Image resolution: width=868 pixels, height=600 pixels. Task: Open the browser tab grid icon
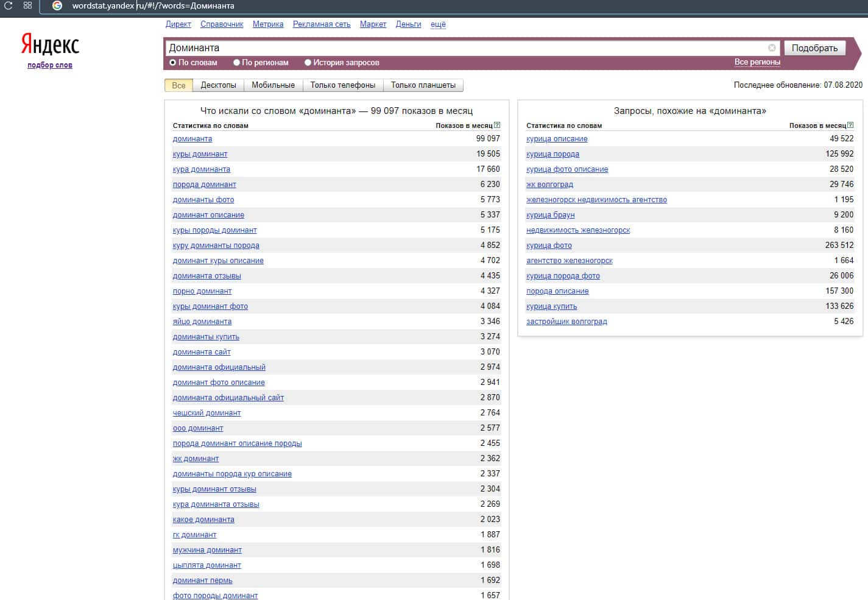pyautogui.click(x=27, y=5)
